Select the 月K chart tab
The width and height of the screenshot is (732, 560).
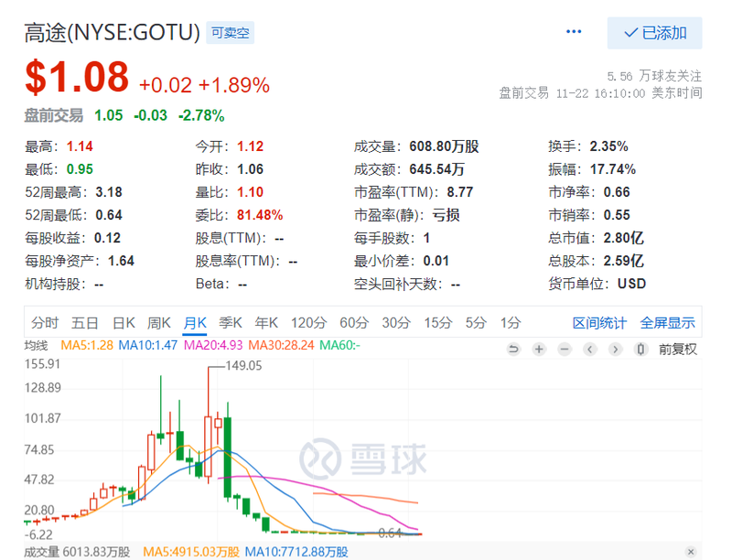pos(195,323)
